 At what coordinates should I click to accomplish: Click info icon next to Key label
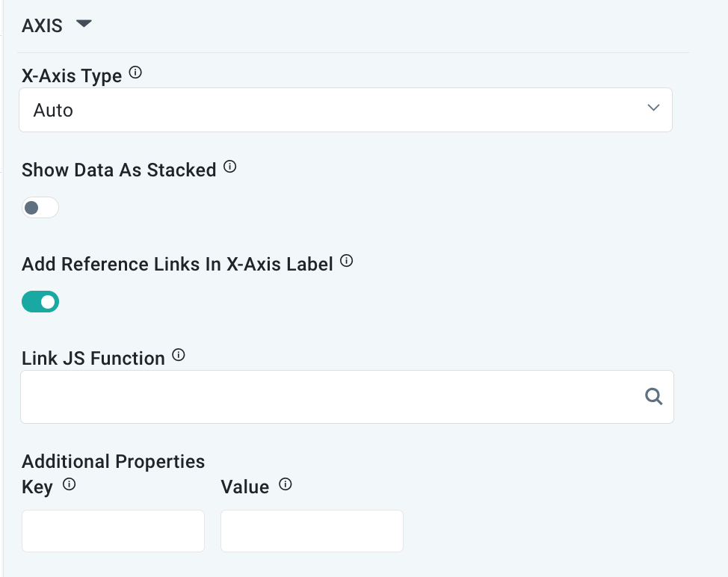coord(70,484)
